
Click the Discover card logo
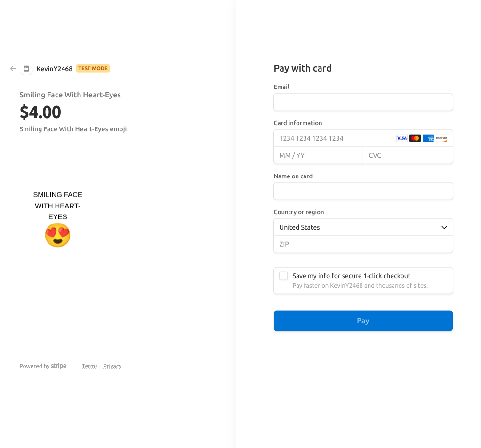(x=441, y=138)
